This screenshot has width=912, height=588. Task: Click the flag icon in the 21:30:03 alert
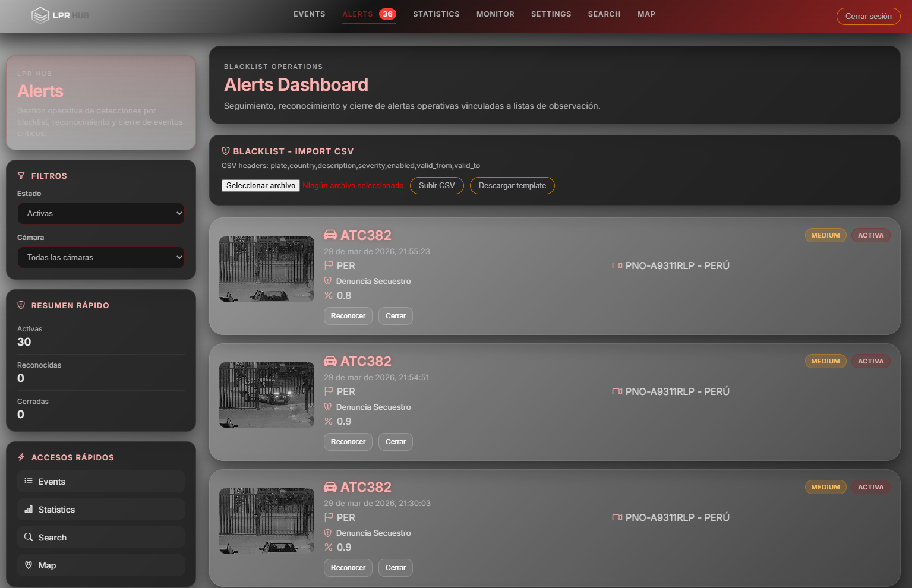point(329,517)
